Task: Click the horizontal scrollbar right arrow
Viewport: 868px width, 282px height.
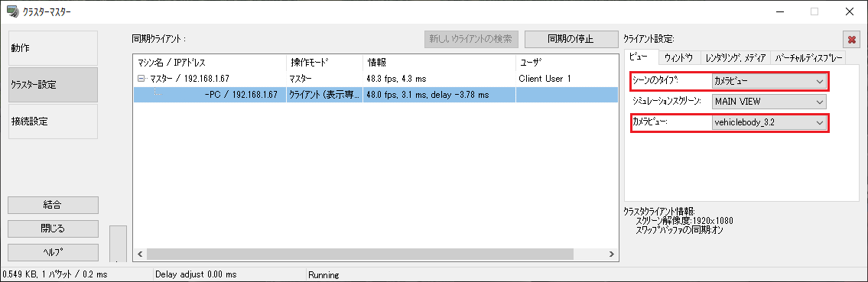Action: 611,254
